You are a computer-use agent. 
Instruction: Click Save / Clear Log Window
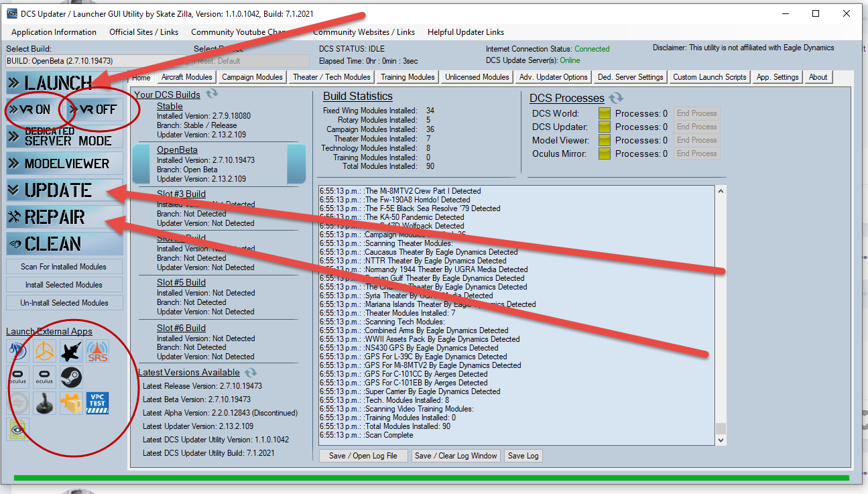tap(456, 456)
